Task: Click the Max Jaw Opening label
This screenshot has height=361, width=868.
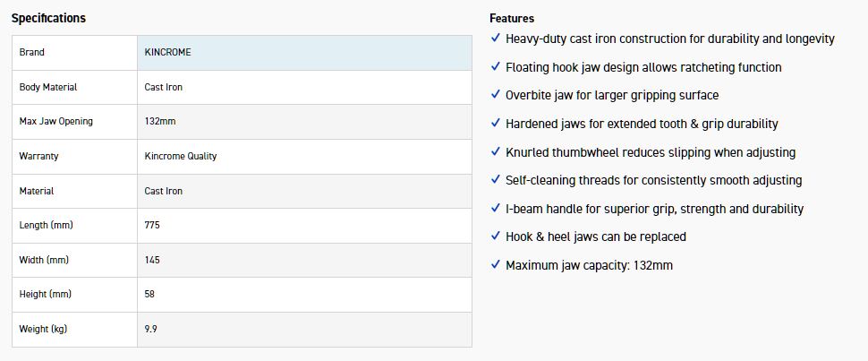Action: [x=55, y=122]
